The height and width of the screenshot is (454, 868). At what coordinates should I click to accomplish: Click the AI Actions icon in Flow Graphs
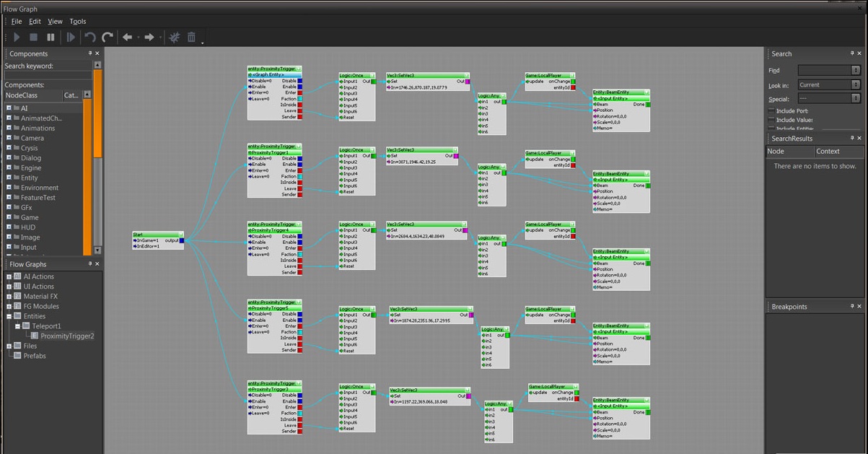(17, 276)
